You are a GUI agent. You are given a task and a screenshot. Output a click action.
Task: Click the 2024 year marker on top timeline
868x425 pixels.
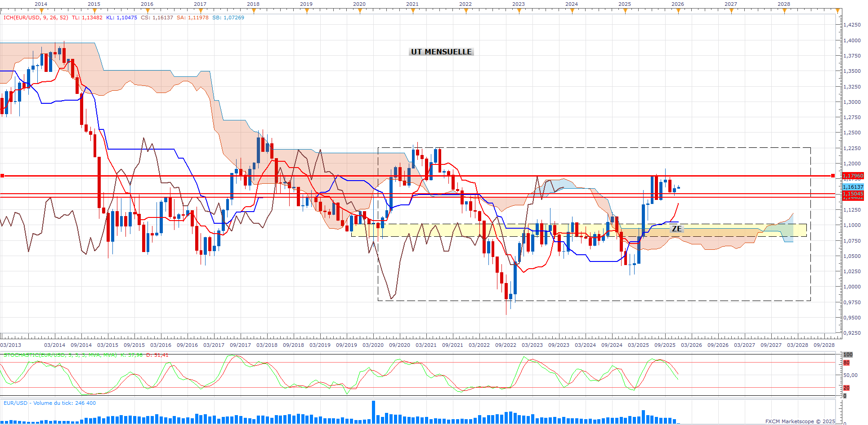coord(572,4)
